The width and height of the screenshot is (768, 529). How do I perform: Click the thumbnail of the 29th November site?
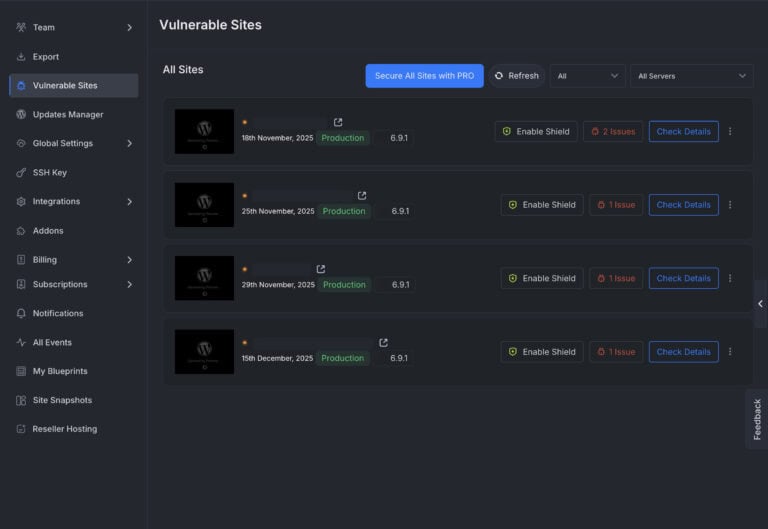pos(204,278)
